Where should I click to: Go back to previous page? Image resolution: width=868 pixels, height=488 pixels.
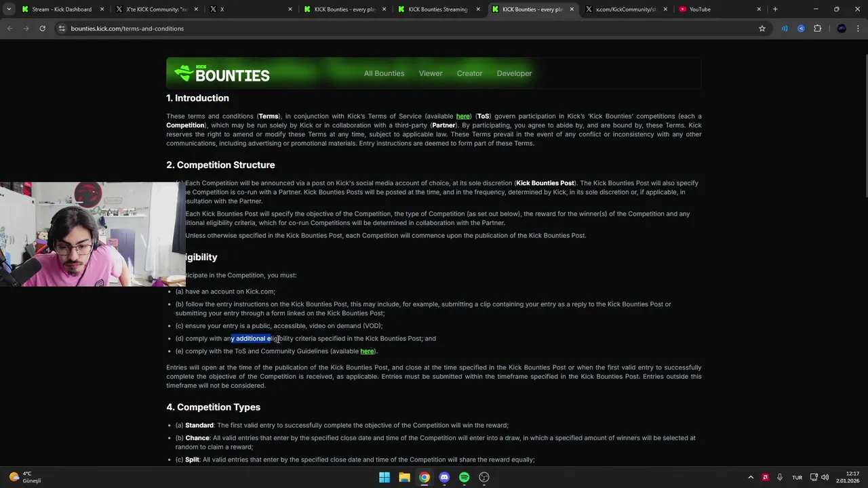pyautogui.click(x=9, y=28)
